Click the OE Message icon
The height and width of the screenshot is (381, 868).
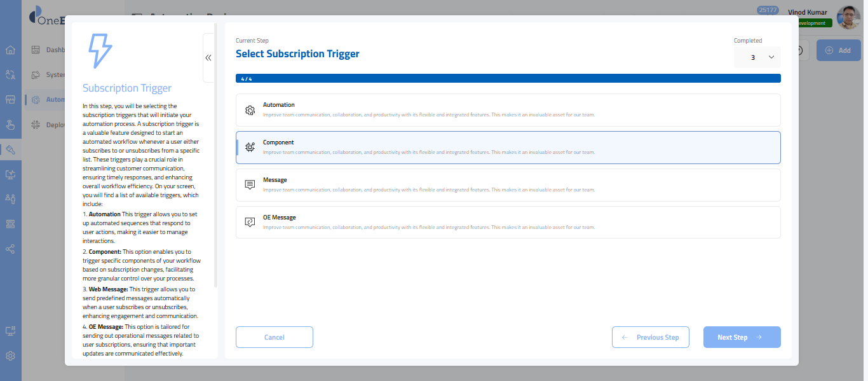pyautogui.click(x=250, y=222)
